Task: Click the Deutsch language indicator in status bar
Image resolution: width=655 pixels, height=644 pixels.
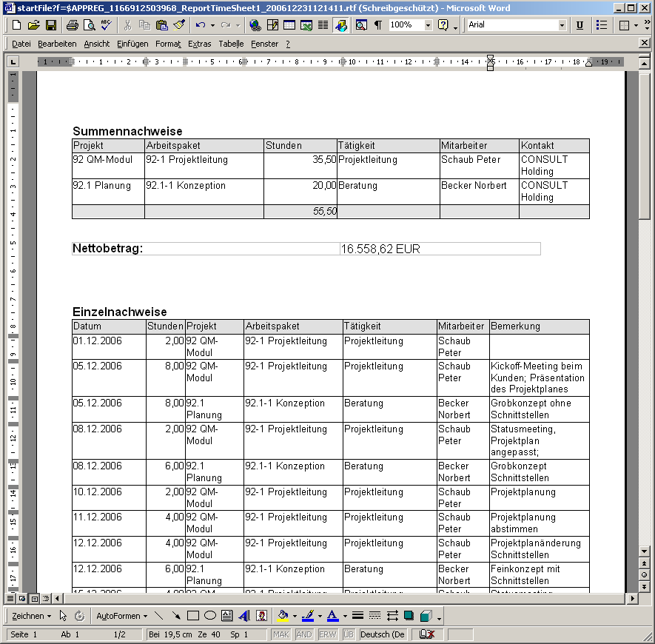Action: [383, 634]
